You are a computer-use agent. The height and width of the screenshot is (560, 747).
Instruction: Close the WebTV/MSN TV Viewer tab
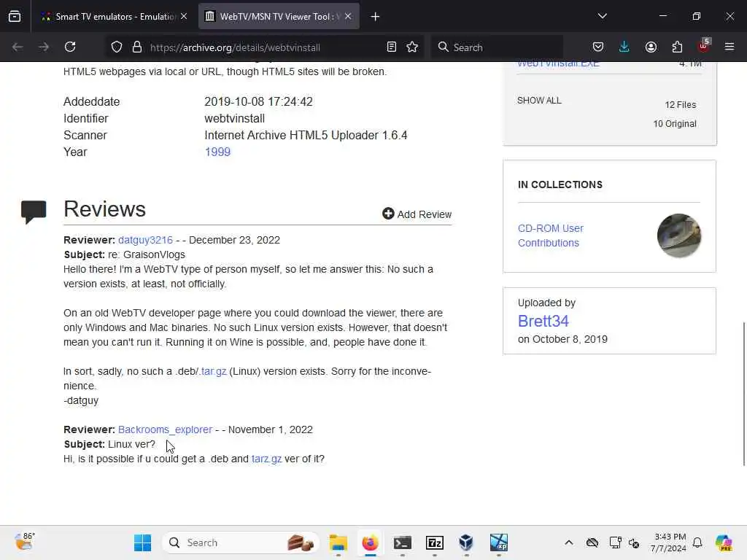point(348,17)
